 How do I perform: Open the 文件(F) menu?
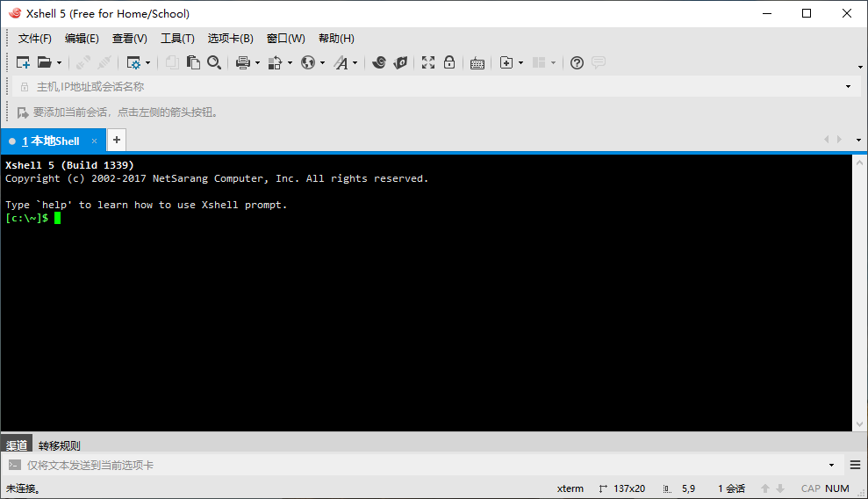(35, 38)
